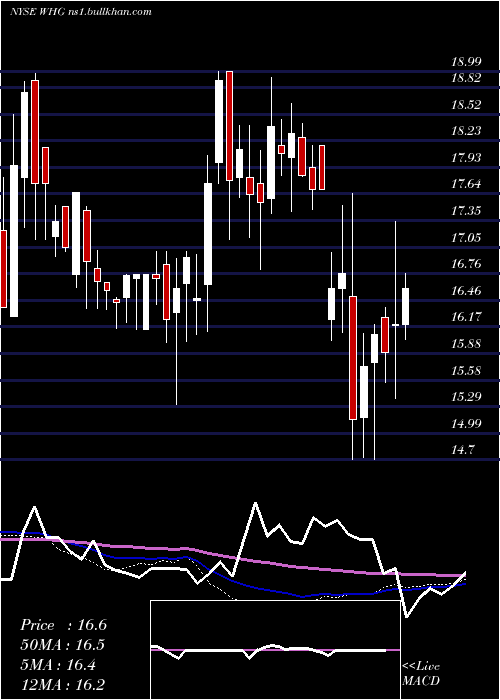Click the tall red candle reaching 18.99
The image size is (500, 700).
tap(229, 126)
